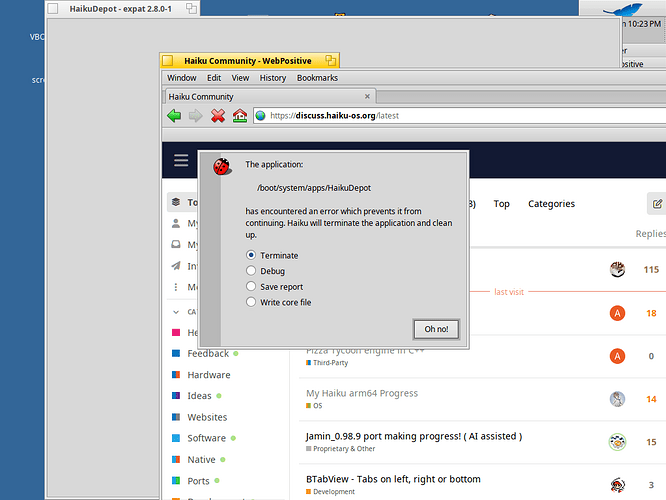
Task: Open the History menu
Action: pyautogui.click(x=273, y=78)
